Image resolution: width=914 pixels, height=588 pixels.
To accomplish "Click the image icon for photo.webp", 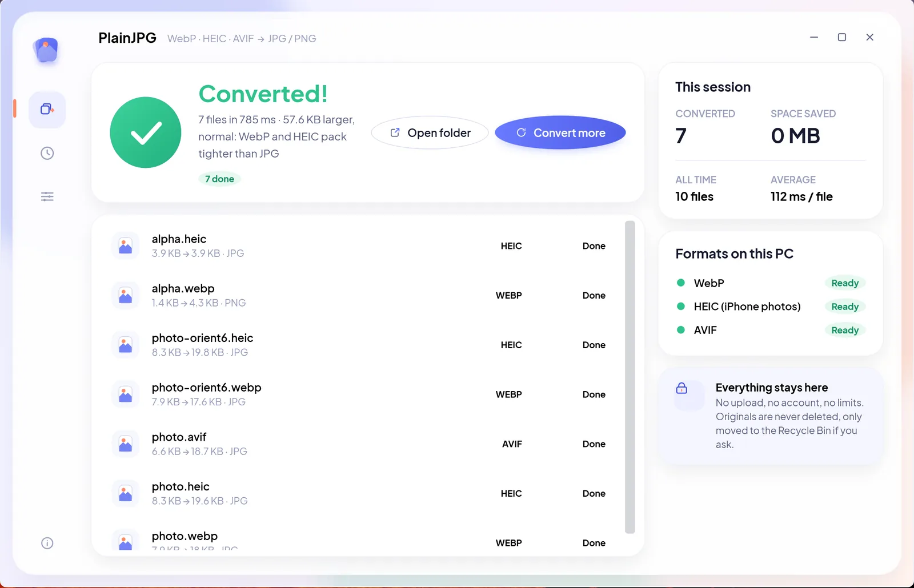I will pos(126,541).
